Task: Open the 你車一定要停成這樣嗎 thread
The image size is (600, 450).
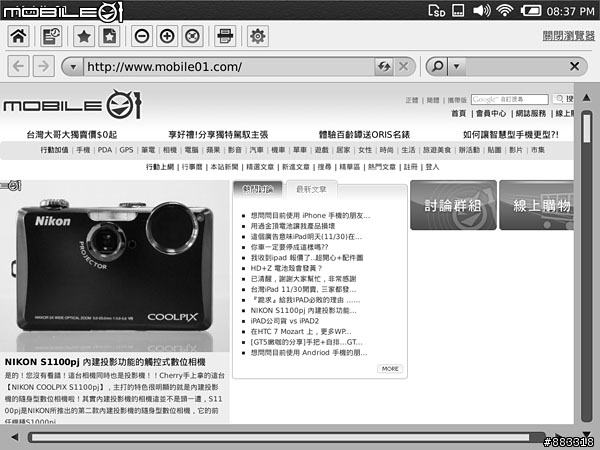Action: 289,247
